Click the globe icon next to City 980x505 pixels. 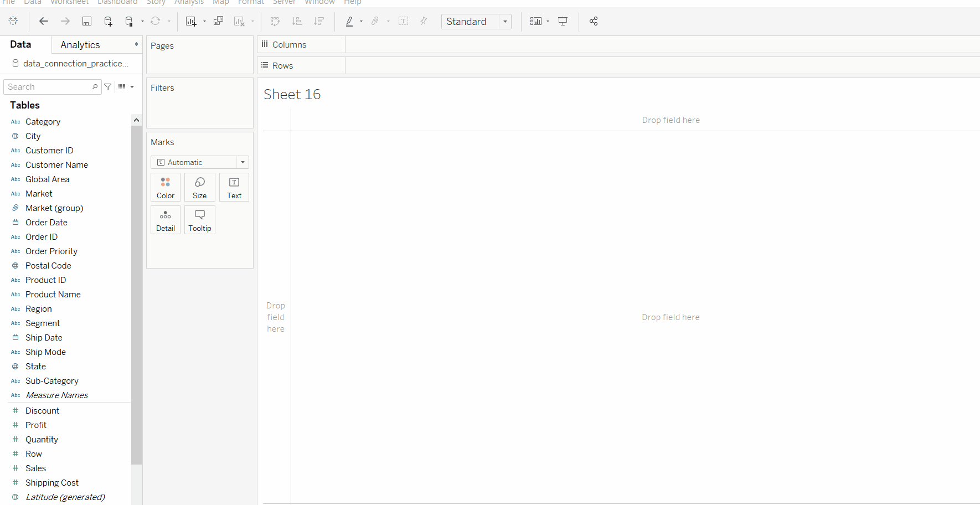(x=16, y=136)
